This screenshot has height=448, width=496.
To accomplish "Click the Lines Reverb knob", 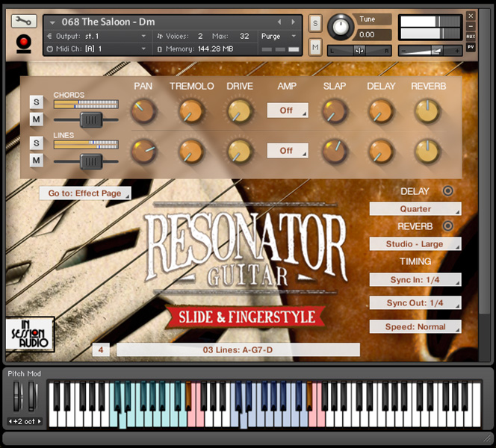I will point(427,151).
